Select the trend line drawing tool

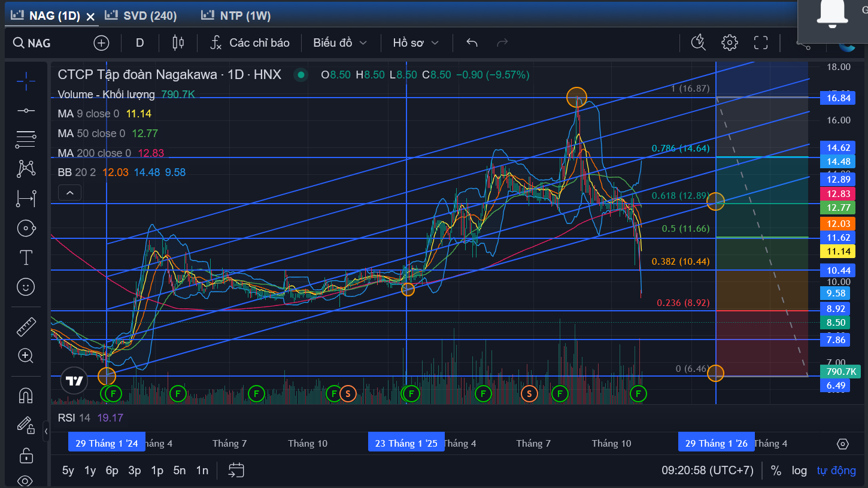26,110
